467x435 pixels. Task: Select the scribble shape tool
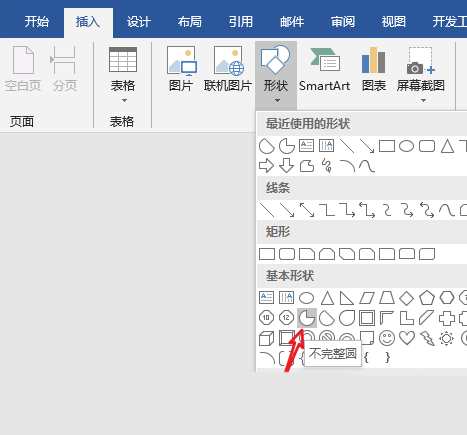327,166
